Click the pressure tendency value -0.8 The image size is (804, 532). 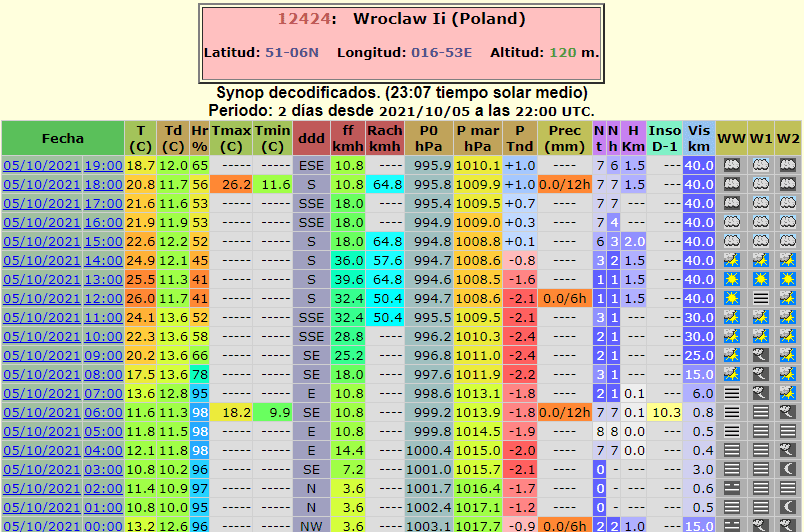[520, 260]
